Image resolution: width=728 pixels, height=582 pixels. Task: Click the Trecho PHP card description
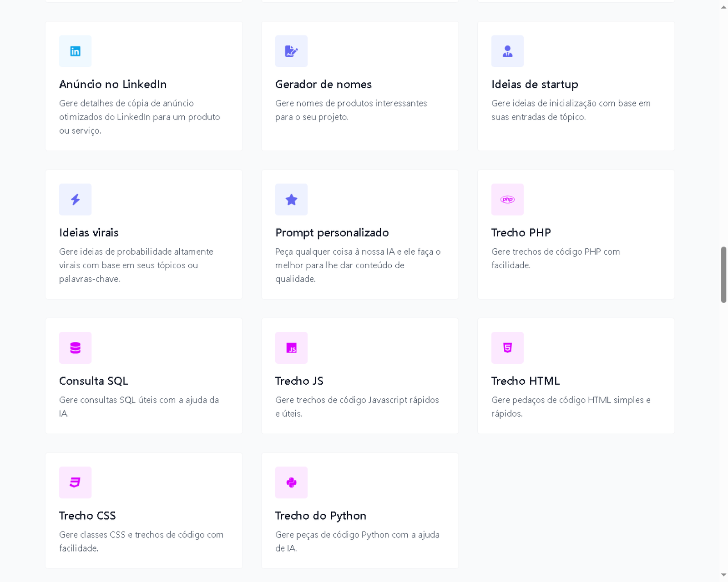555,258
